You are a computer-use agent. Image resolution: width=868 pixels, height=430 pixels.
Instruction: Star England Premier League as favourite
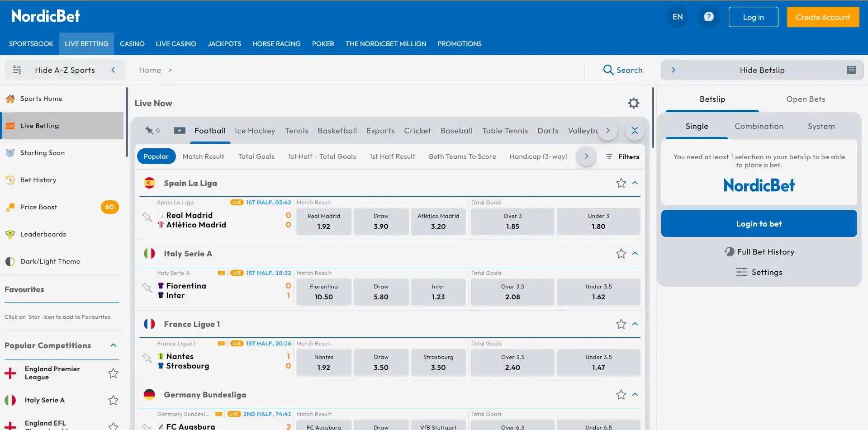[113, 373]
